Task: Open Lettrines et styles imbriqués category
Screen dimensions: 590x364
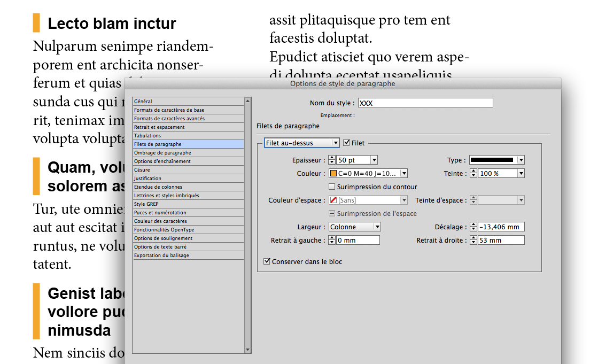Action: point(188,196)
